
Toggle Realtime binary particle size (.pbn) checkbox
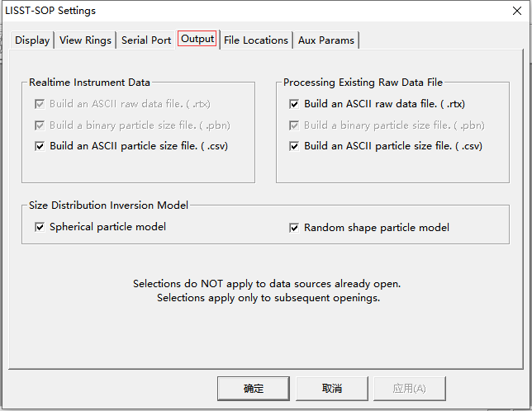point(40,125)
